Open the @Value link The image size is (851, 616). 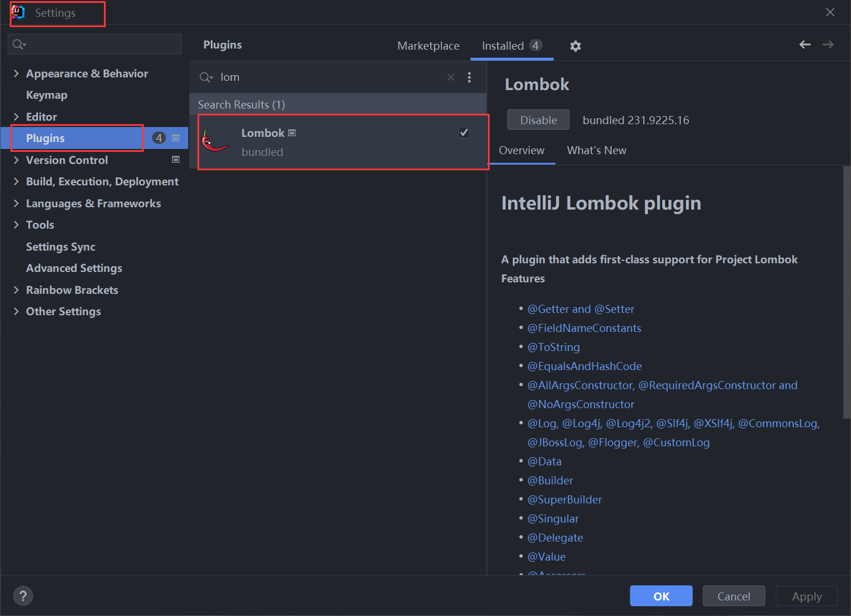pyautogui.click(x=547, y=557)
